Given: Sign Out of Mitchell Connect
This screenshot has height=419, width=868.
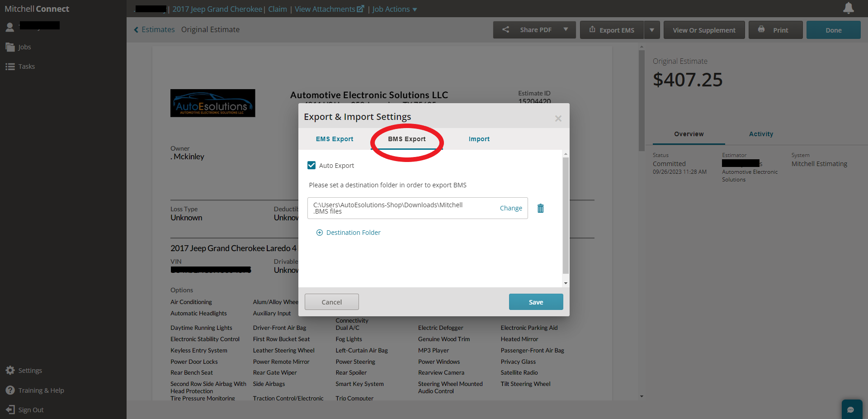Looking at the screenshot, I should (25, 410).
